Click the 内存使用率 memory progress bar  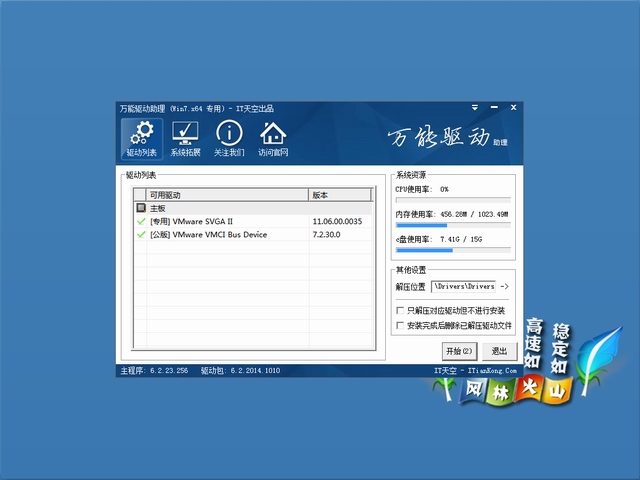tap(453, 225)
